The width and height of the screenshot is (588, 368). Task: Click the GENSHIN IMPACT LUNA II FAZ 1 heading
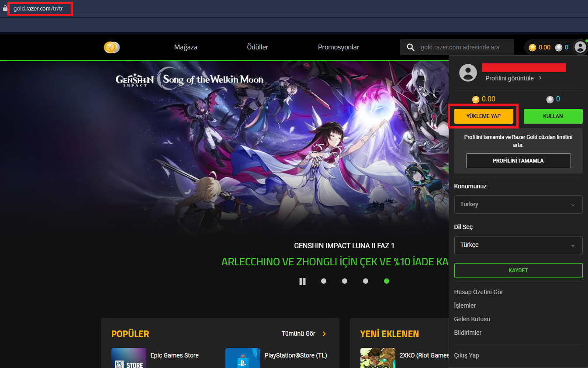(x=344, y=246)
